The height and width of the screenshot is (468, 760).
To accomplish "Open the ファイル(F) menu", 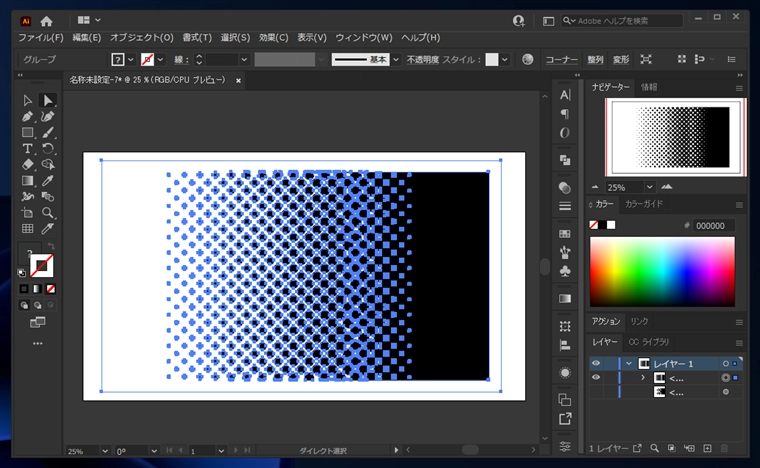I will coord(41,37).
